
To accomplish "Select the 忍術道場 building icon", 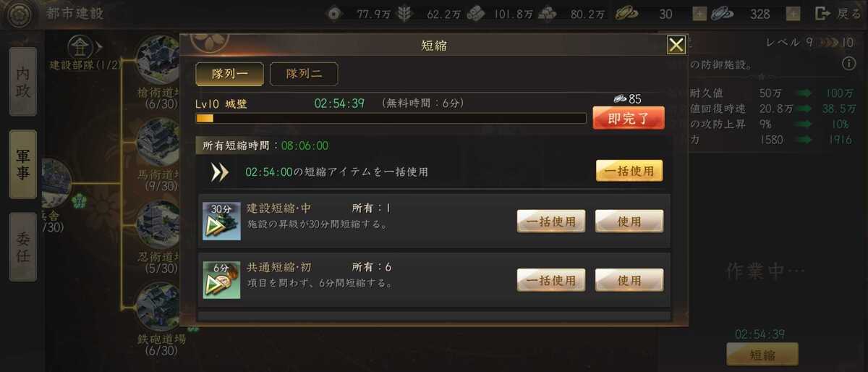I will pyautogui.click(x=158, y=225).
